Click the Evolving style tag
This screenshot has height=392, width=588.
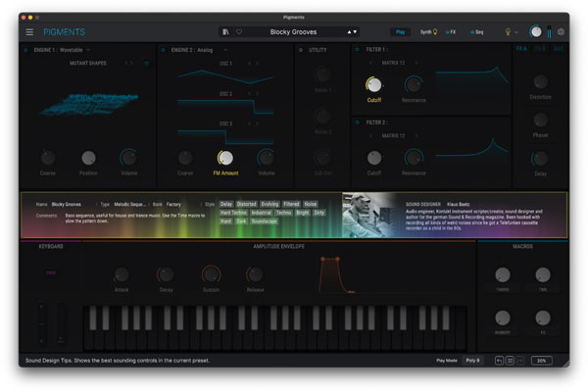coord(269,204)
